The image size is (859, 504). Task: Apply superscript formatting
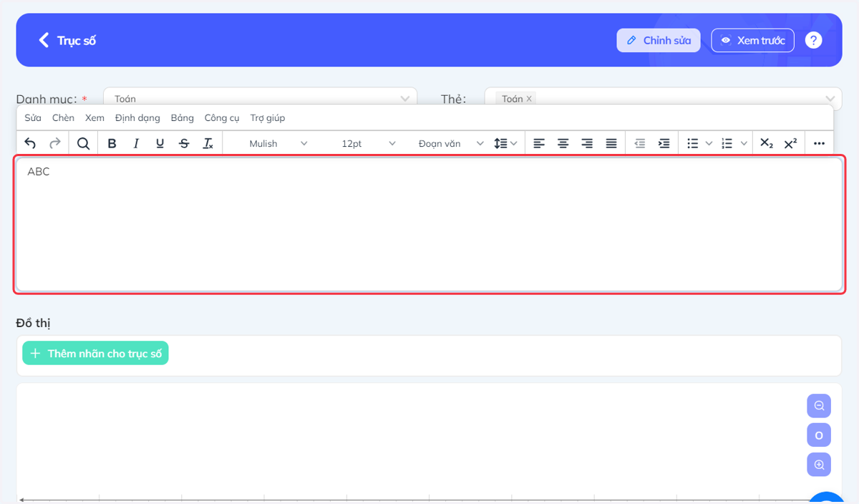click(x=790, y=143)
